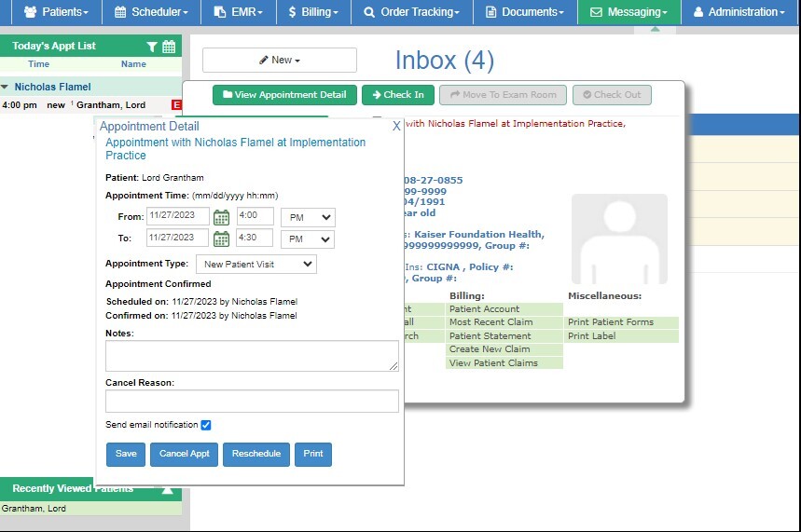
Task: Close the Appointment Detail dialog with X
Action: tap(396, 126)
